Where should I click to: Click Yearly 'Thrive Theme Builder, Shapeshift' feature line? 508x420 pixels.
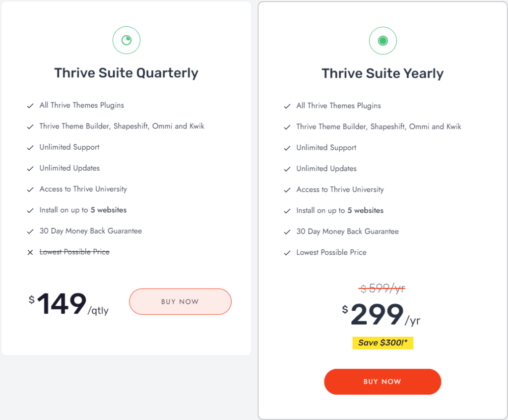click(x=379, y=126)
